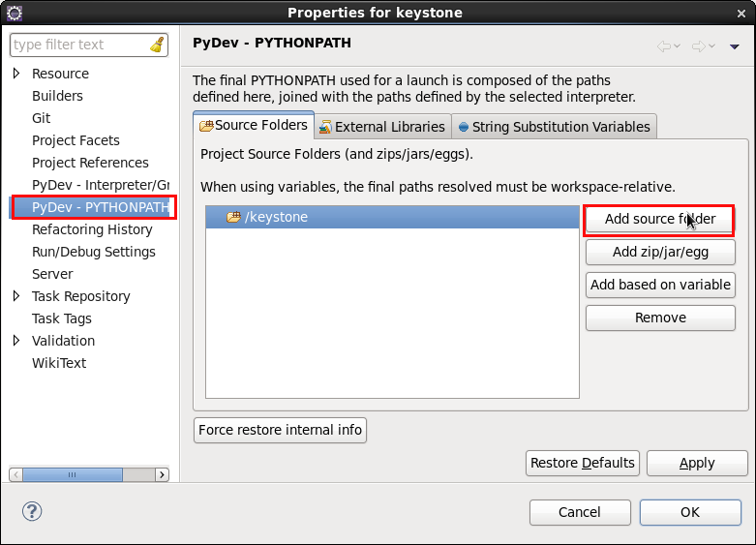This screenshot has height=545, width=756.
Task: Click Force restore internal info
Action: point(280,430)
